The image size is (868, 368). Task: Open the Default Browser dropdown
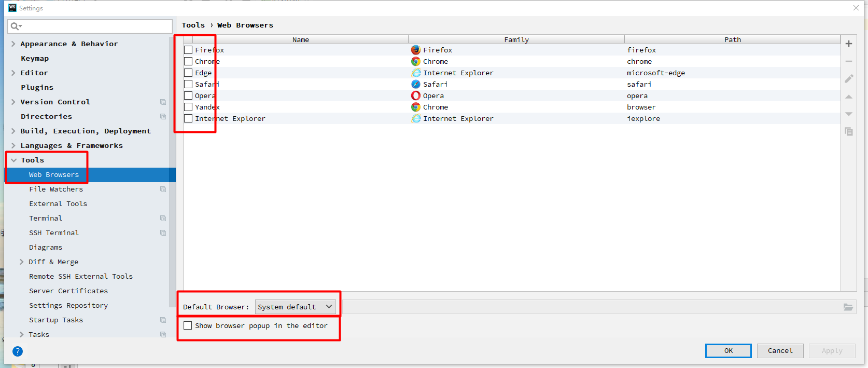[296, 307]
